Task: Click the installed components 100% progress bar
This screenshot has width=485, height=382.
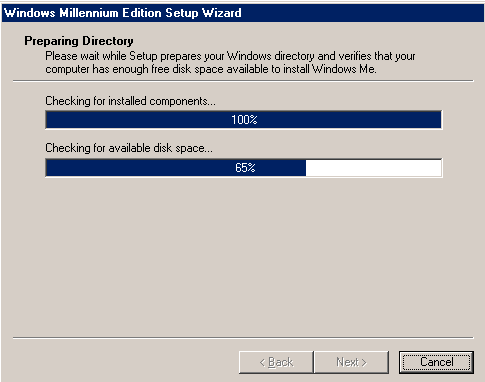Action: (244, 120)
